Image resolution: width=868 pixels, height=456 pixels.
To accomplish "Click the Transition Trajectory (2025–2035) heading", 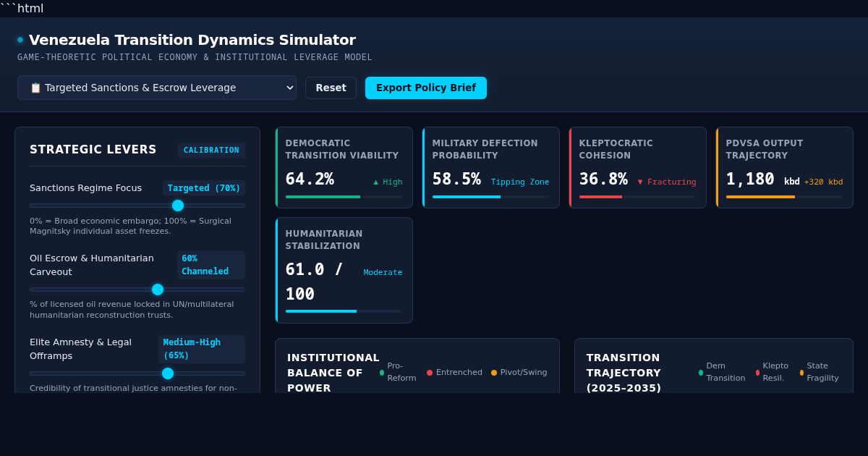I will coord(624,373).
